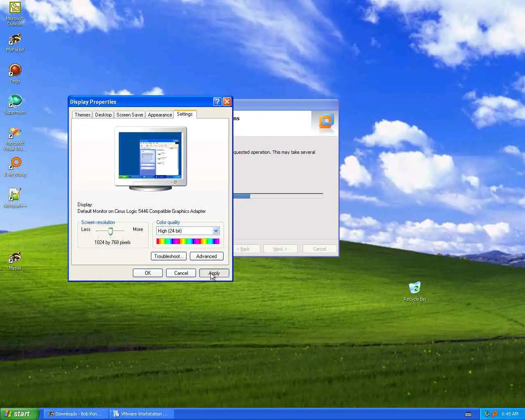Image resolution: width=525 pixels, height=420 pixels.
Task: Click the Everything search tray icon
Action: [x=495, y=414]
